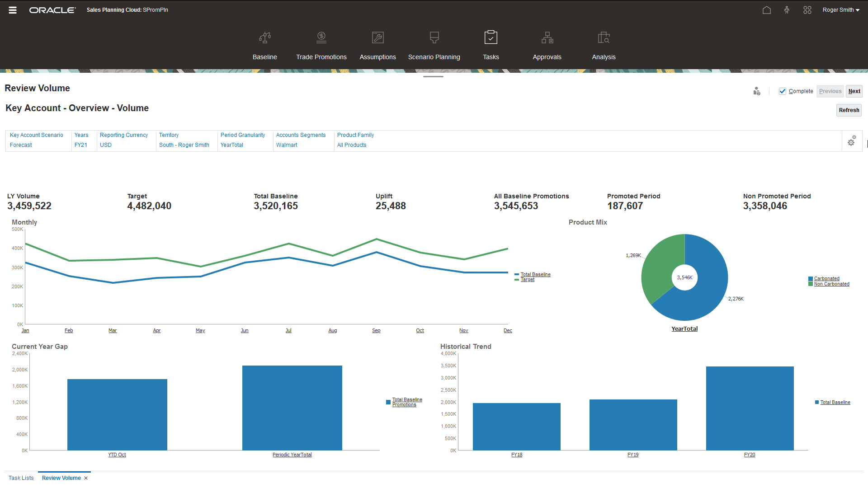Open the hamburger menu top left
The image size is (868, 488).
tap(12, 9)
